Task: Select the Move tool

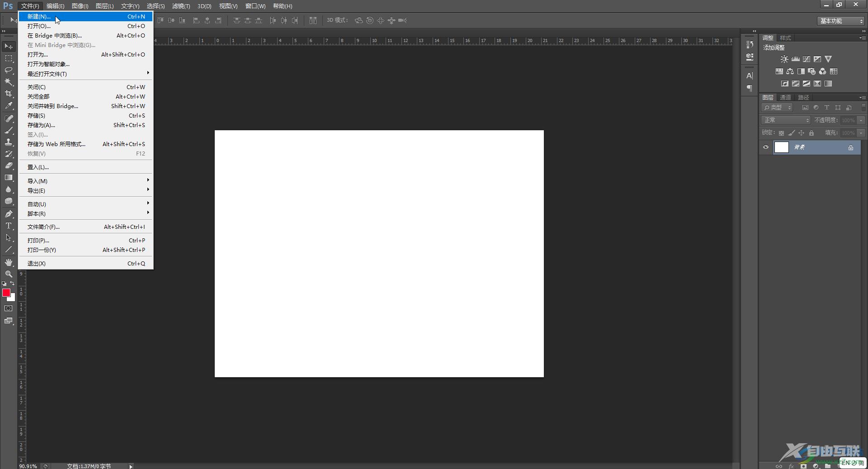Action: (x=9, y=47)
